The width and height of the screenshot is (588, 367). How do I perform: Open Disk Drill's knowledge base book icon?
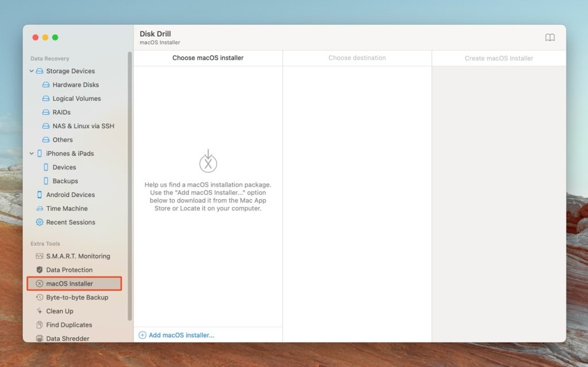click(550, 37)
